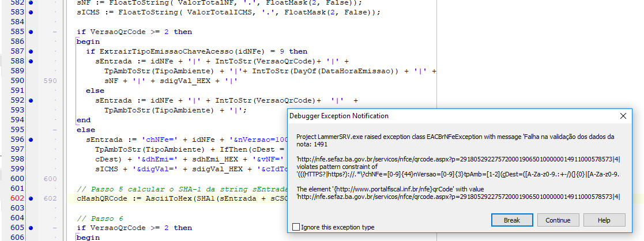
Task: Click the '// Passo 6' comment
Action: (x=100, y=219)
